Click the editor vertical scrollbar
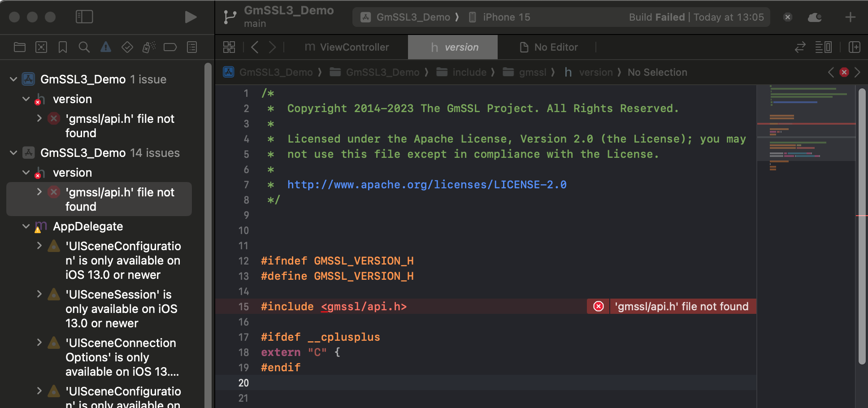This screenshot has width=868, height=408. pos(862,226)
